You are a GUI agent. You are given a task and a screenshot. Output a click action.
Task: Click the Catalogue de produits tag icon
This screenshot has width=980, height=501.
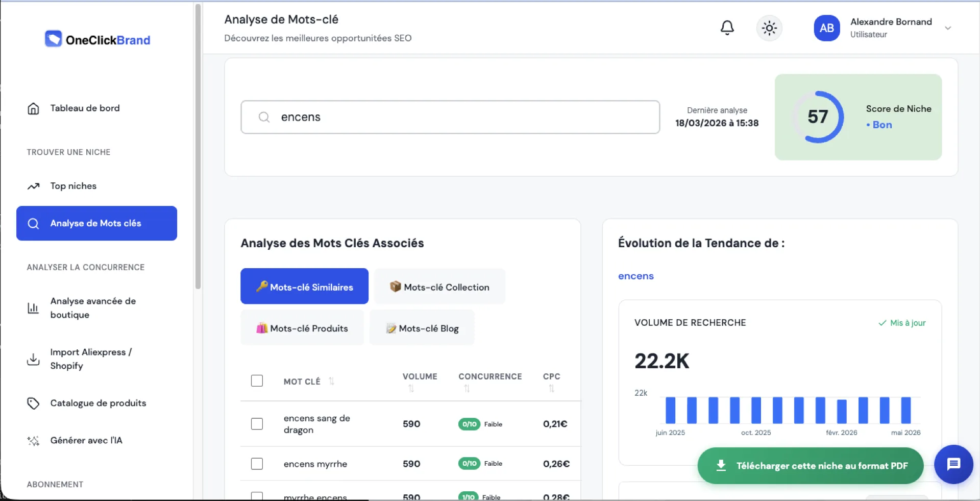tap(33, 403)
